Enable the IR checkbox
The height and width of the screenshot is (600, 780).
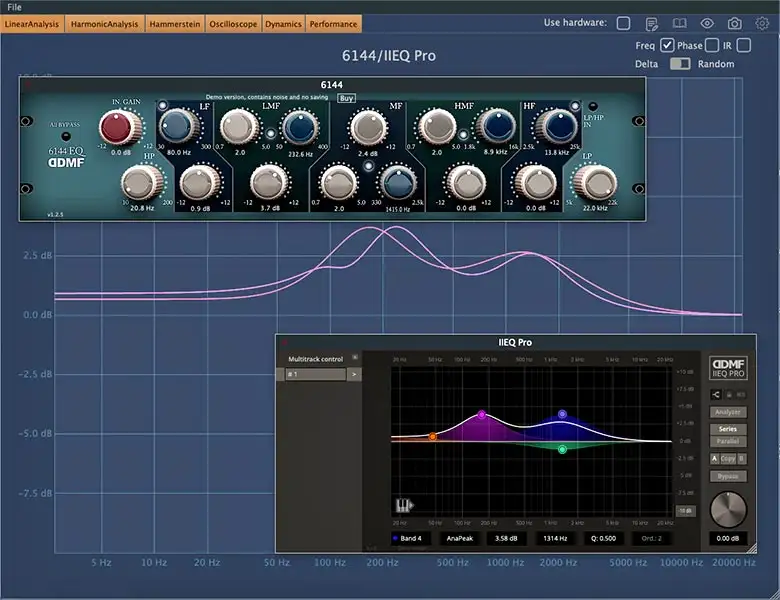point(744,45)
